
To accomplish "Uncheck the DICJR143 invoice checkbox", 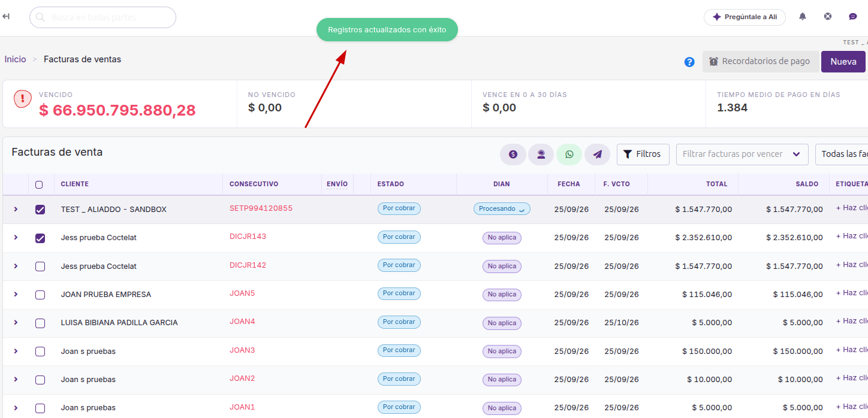I will click(40, 238).
